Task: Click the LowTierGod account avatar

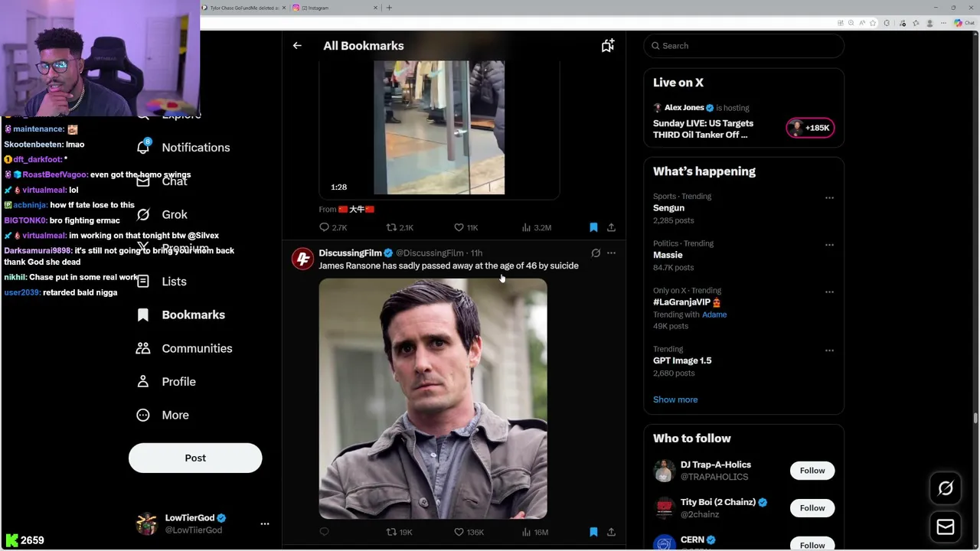Action: [146, 524]
